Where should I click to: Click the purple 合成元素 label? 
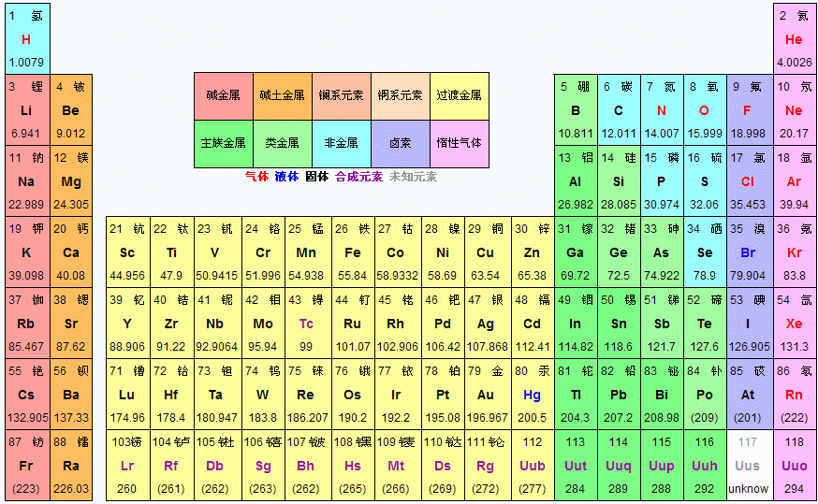[x=358, y=177]
